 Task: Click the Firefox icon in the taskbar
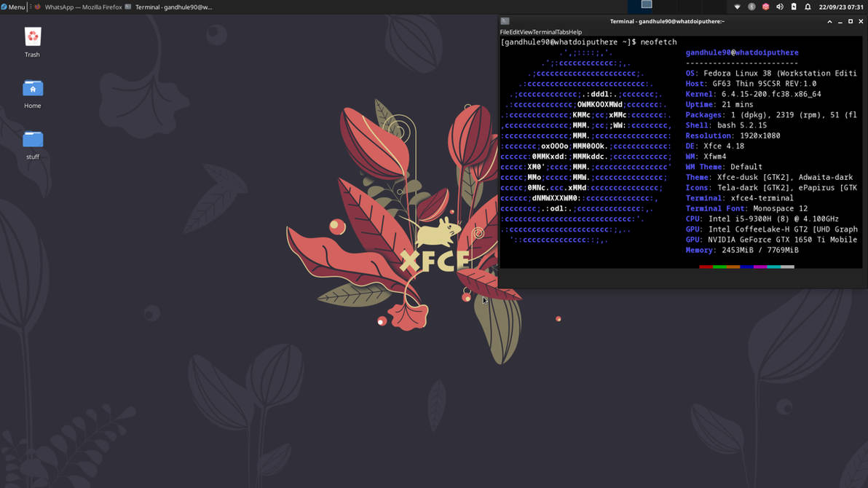click(36, 7)
